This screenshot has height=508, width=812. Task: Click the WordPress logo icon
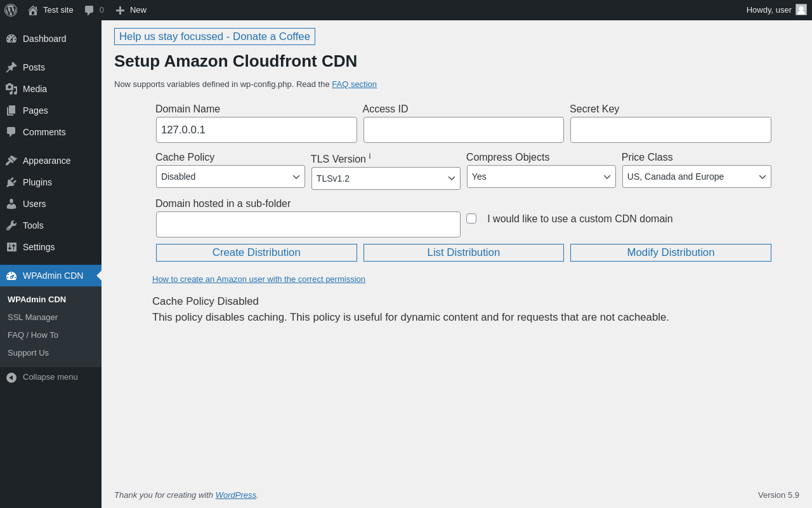click(11, 10)
